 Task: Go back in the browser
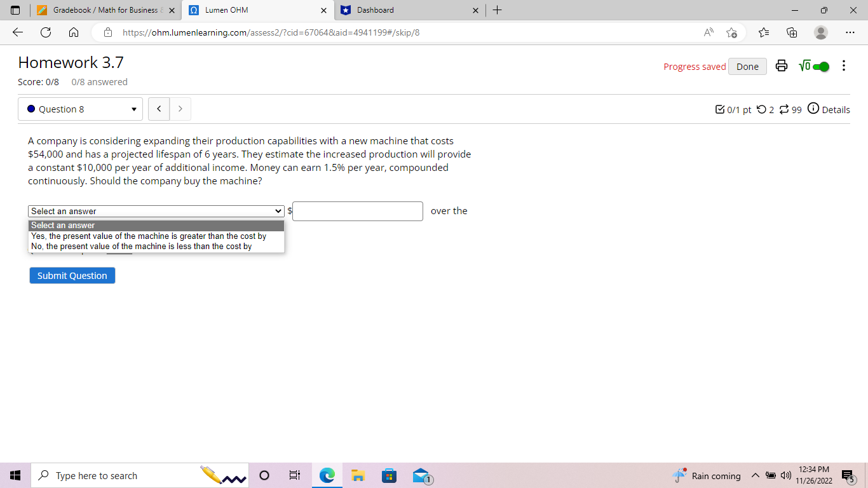(x=18, y=32)
